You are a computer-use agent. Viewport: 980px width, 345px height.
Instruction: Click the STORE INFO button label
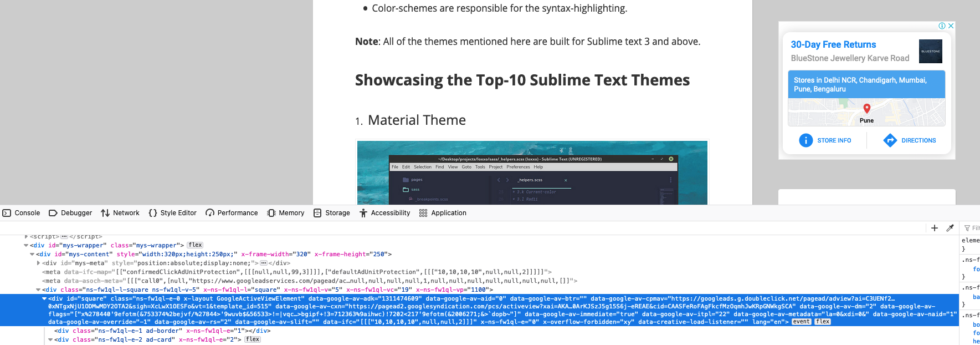click(x=834, y=140)
